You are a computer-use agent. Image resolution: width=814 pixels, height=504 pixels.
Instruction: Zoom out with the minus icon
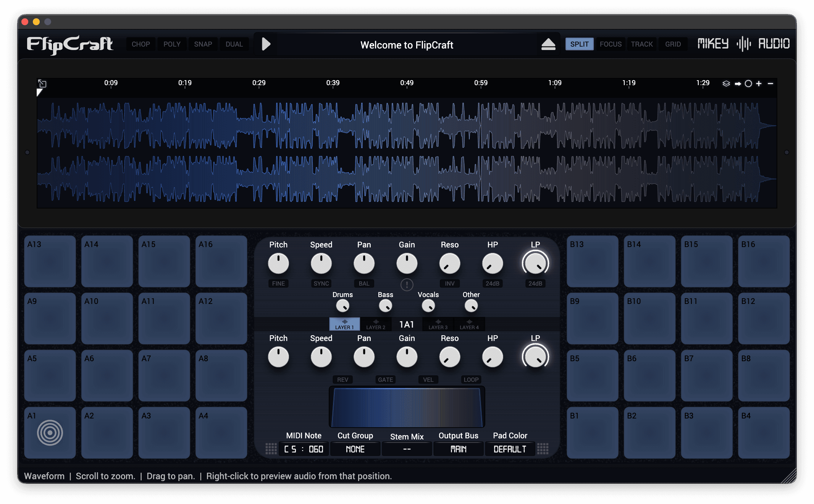[770, 84]
